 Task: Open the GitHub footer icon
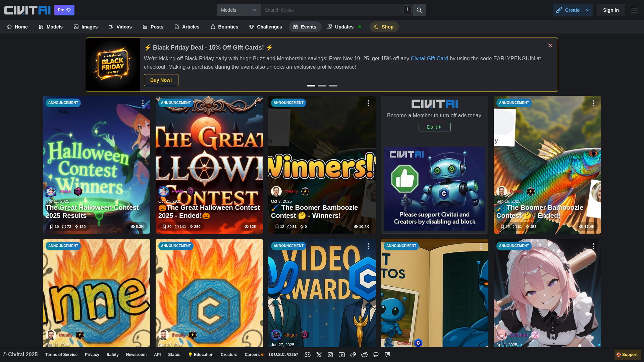click(x=376, y=355)
